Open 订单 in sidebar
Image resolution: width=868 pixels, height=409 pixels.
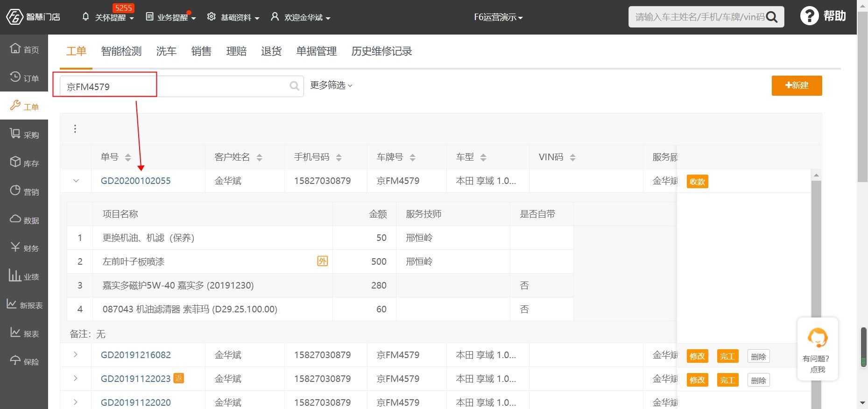(24, 77)
